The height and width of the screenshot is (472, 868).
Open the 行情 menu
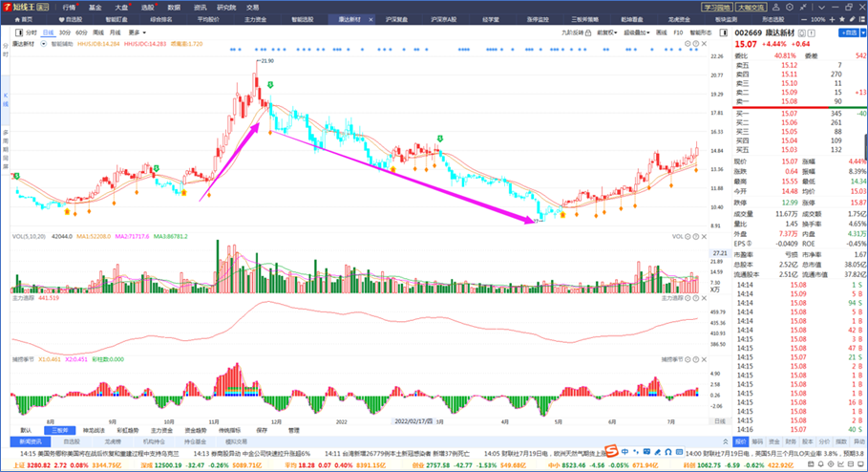[x=69, y=8]
